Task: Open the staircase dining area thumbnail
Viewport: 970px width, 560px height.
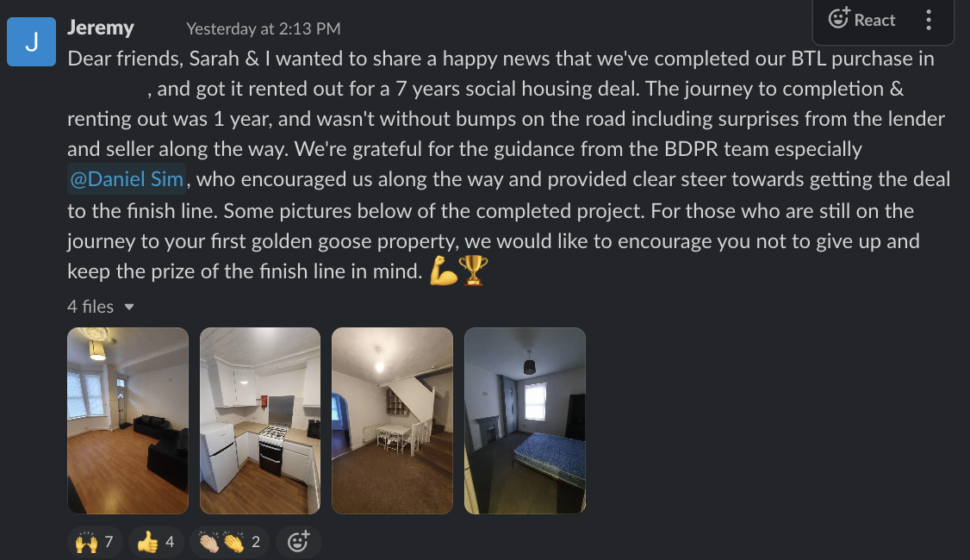Action: [x=392, y=420]
